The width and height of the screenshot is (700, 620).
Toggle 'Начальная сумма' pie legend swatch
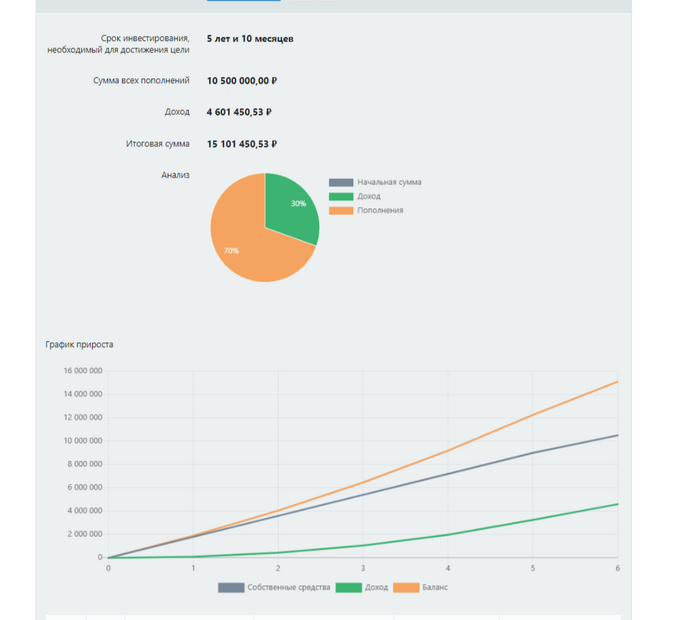click(x=341, y=182)
